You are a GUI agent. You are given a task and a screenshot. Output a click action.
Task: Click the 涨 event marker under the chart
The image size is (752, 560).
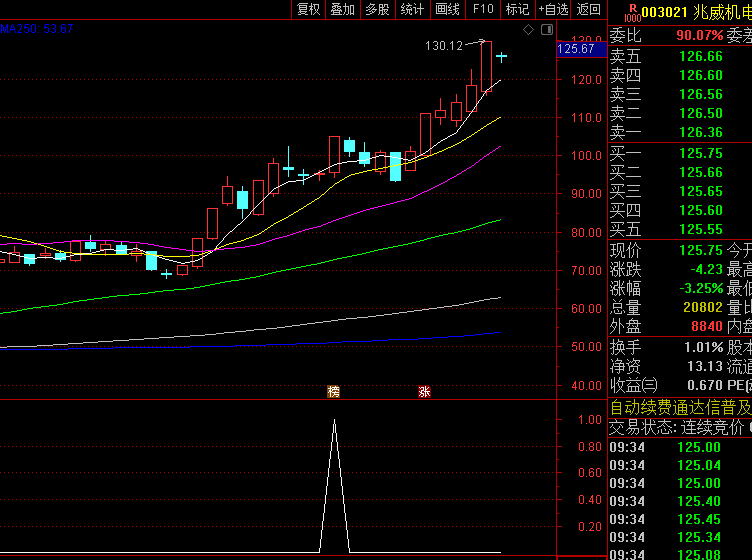[x=424, y=392]
